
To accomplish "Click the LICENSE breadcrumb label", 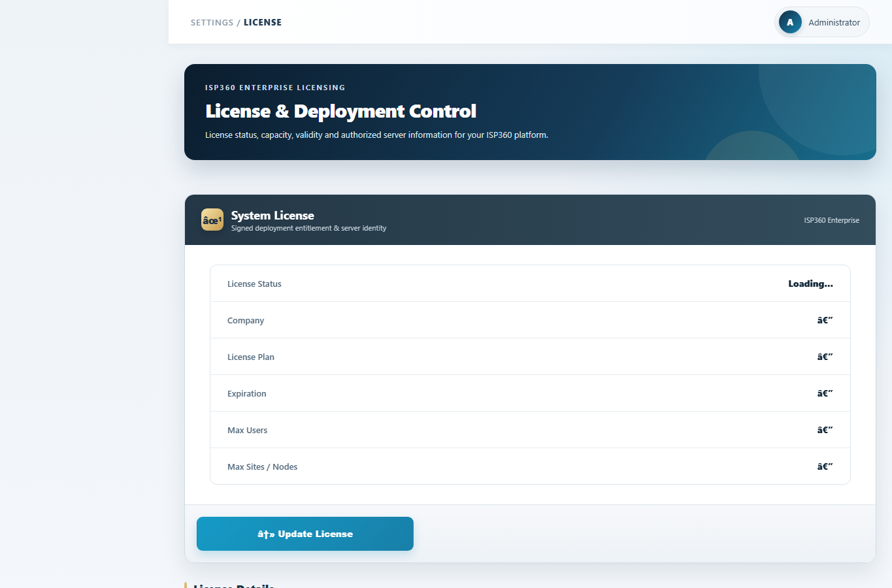I will (x=263, y=22).
